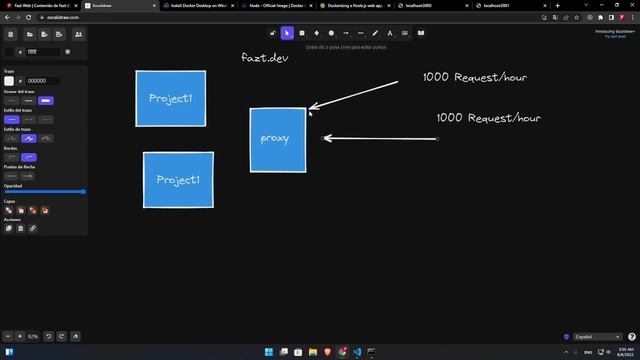The image size is (640, 360).
Task: Open the Live collaboration people icon
Action: (x=78, y=35)
